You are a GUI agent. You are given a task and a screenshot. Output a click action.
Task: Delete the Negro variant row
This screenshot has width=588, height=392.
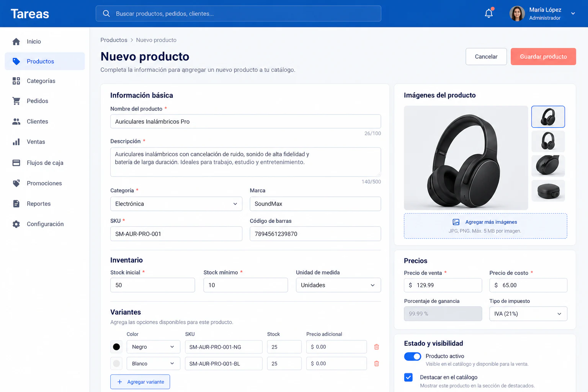376,347
